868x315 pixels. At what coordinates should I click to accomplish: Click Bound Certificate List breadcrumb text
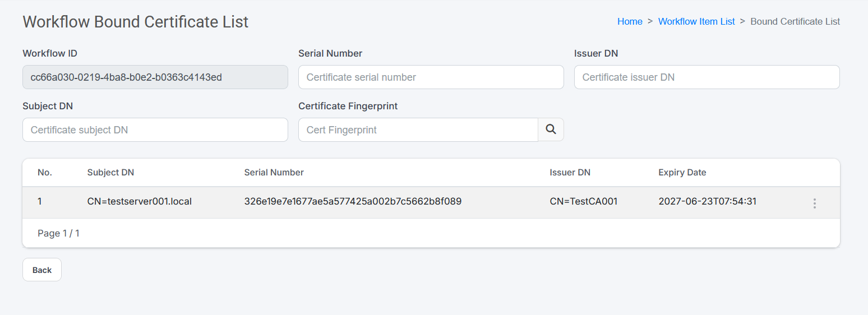click(795, 21)
